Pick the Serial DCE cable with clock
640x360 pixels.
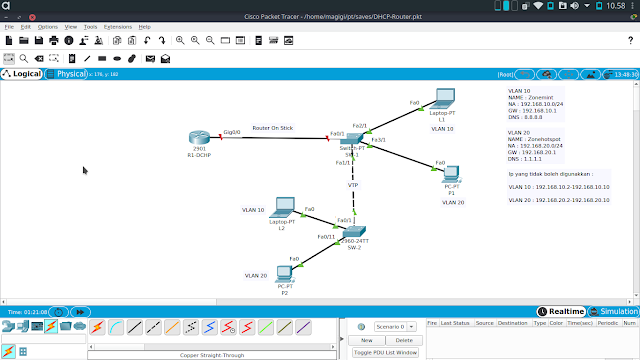coord(228,327)
